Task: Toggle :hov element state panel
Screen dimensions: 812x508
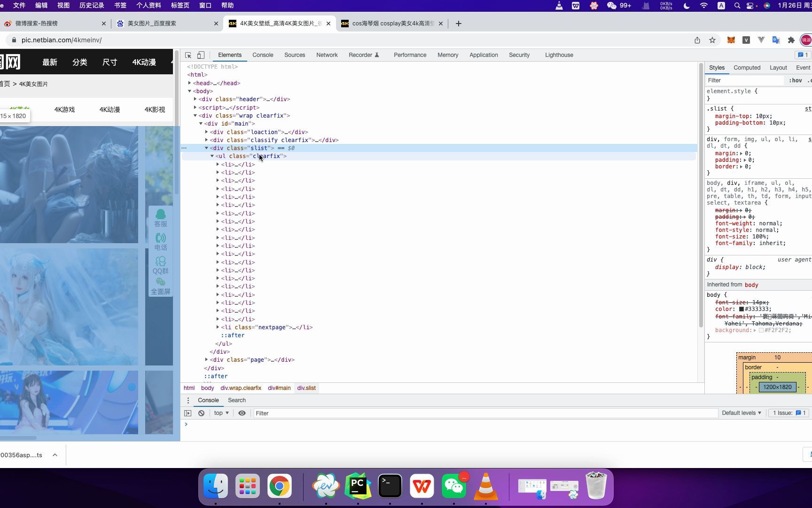Action: coord(795,80)
